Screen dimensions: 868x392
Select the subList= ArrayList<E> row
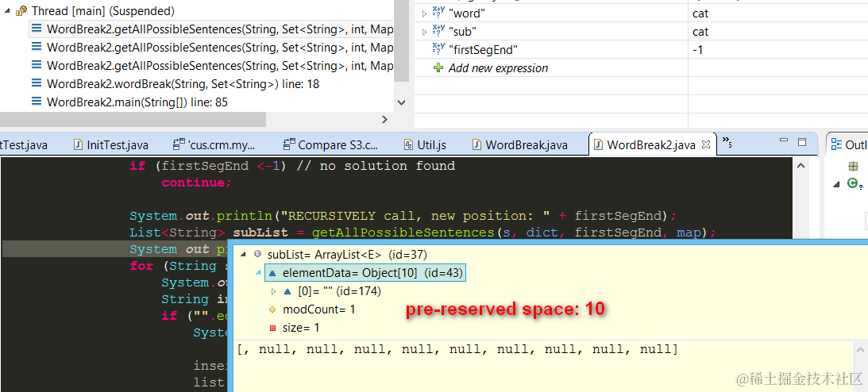point(347,255)
